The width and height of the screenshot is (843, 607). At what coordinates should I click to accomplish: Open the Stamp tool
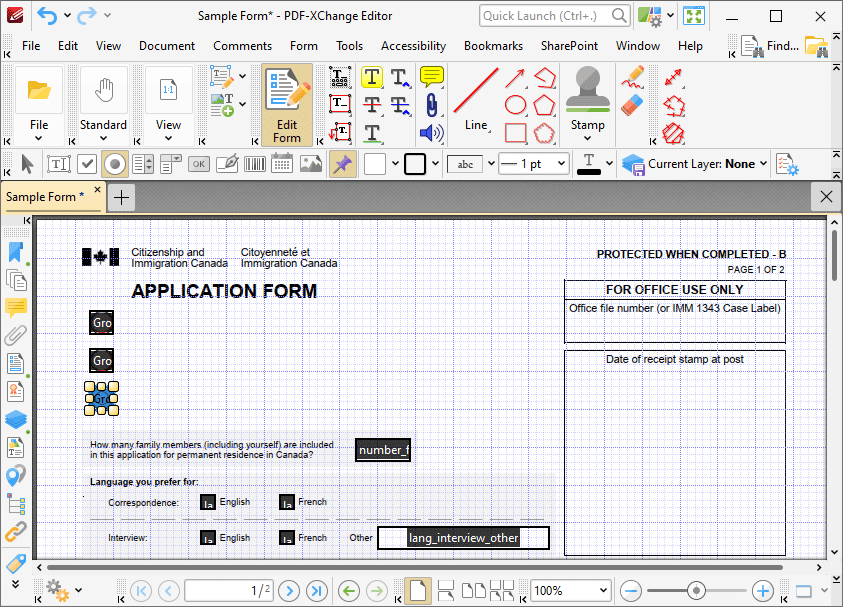(x=588, y=104)
